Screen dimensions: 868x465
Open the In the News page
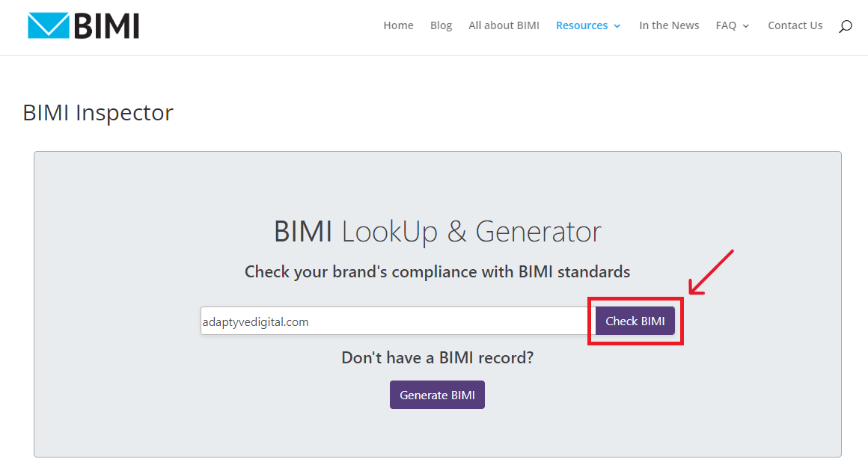(669, 25)
